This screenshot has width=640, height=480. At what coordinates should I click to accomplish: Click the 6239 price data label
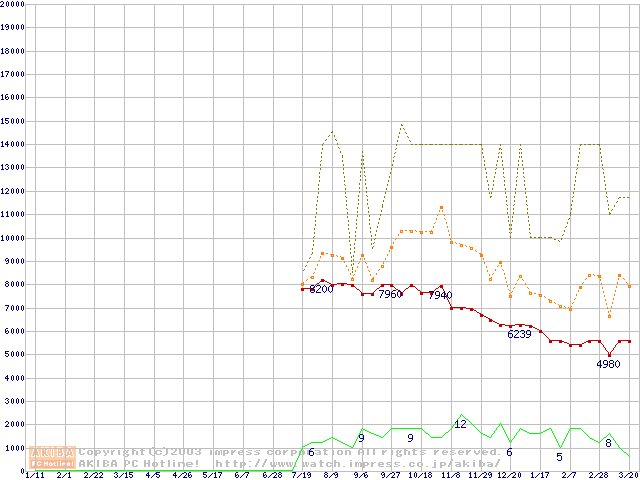pyautogui.click(x=519, y=334)
